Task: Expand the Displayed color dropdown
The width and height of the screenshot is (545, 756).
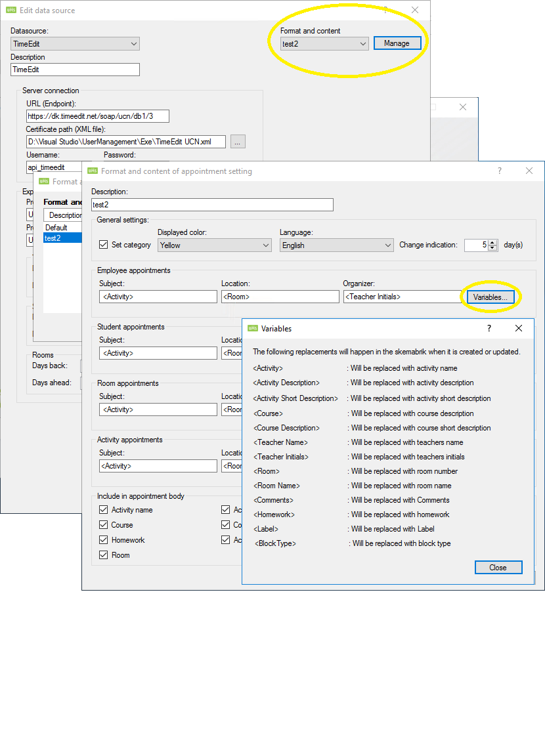Action: (x=214, y=245)
